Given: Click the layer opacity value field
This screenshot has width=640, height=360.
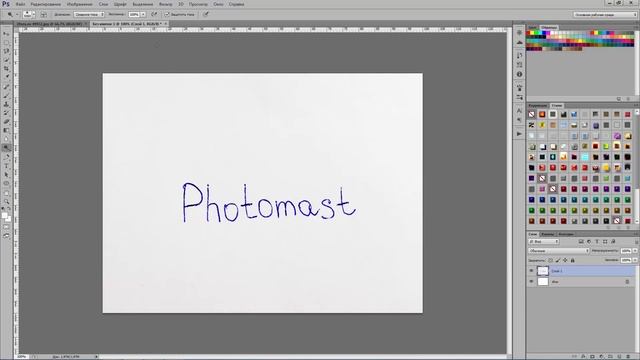Looking at the screenshot, I should tap(626, 251).
